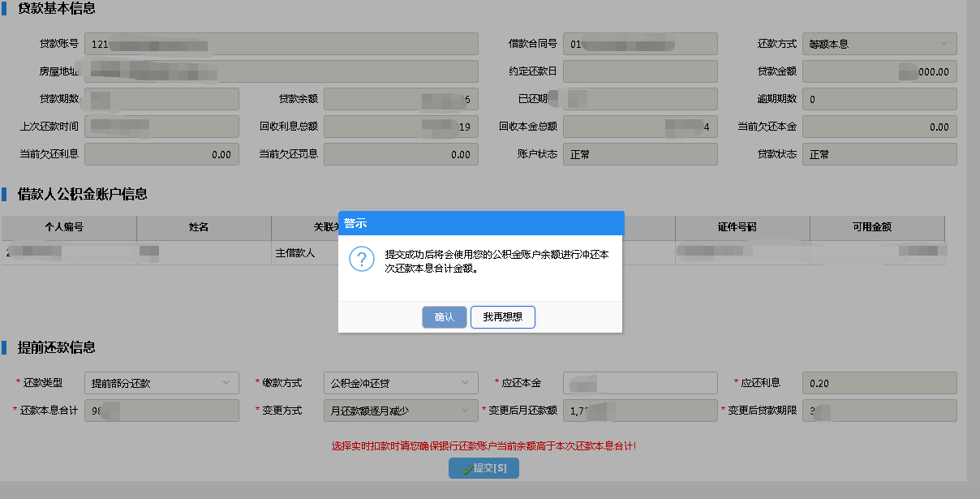Select the 主借款人 row in the table
The width and height of the screenshot is (980, 499).
295,252
